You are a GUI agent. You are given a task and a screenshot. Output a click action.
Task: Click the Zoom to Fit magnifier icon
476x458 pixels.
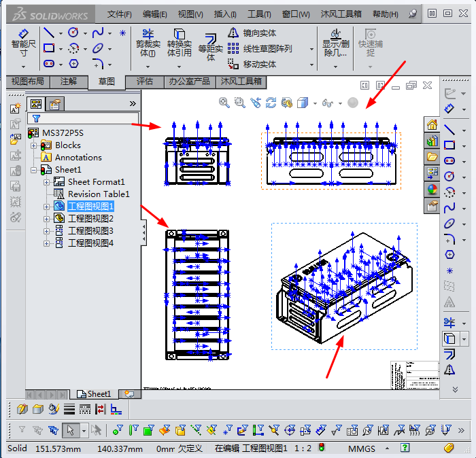pos(224,103)
